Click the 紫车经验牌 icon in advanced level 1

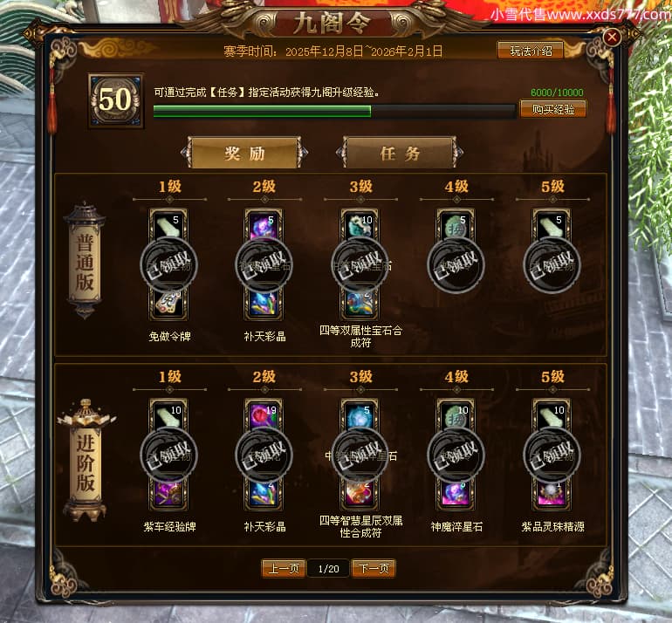point(168,496)
